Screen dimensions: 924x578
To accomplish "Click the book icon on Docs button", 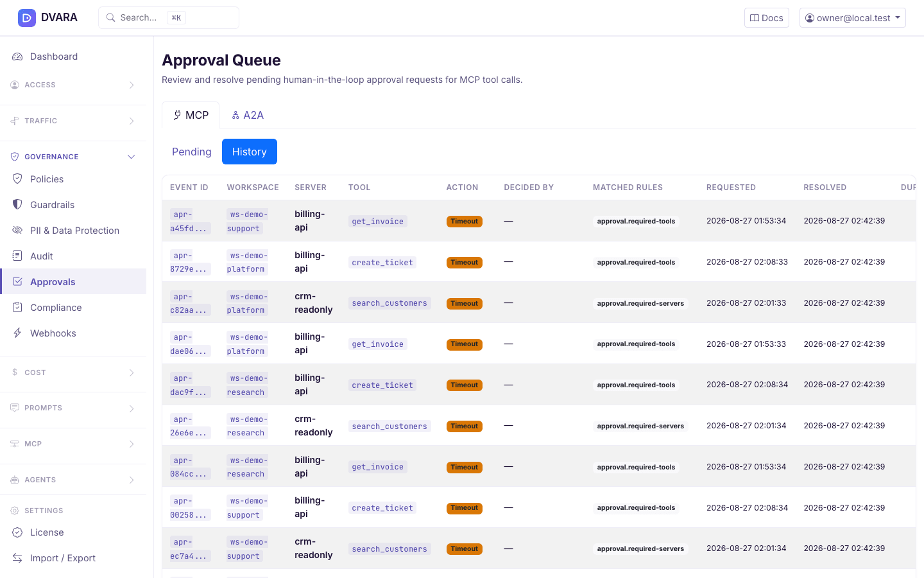I will pyautogui.click(x=755, y=18).
